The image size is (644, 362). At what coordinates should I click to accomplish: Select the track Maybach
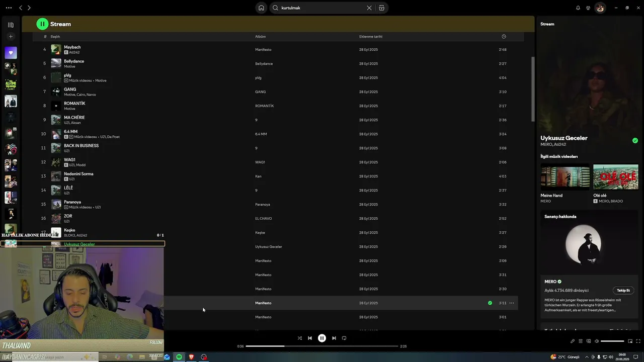pyautogui.click(x=72, y=47)
